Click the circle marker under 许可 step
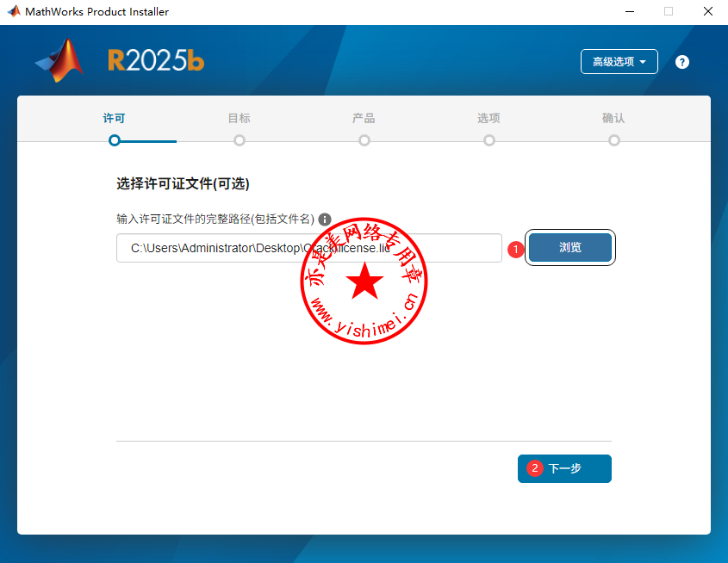Viewport: 728px width, 563px height. tap(115, 140)
